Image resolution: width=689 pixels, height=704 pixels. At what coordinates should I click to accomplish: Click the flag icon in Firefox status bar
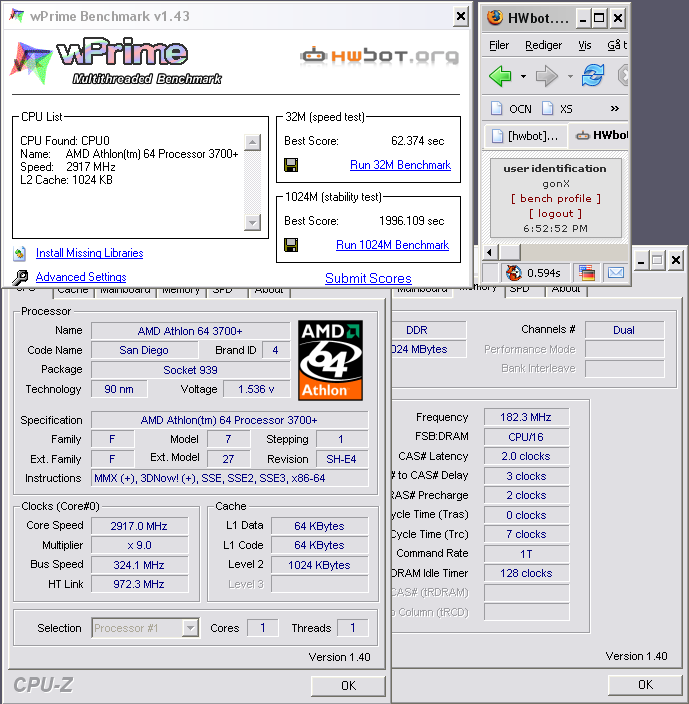coord(587,273)
